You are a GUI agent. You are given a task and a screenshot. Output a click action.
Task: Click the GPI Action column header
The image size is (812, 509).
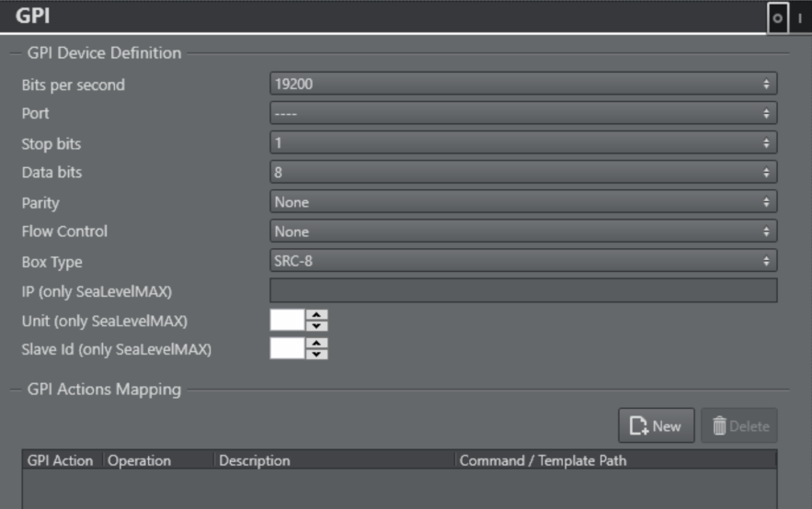(61, 460)
